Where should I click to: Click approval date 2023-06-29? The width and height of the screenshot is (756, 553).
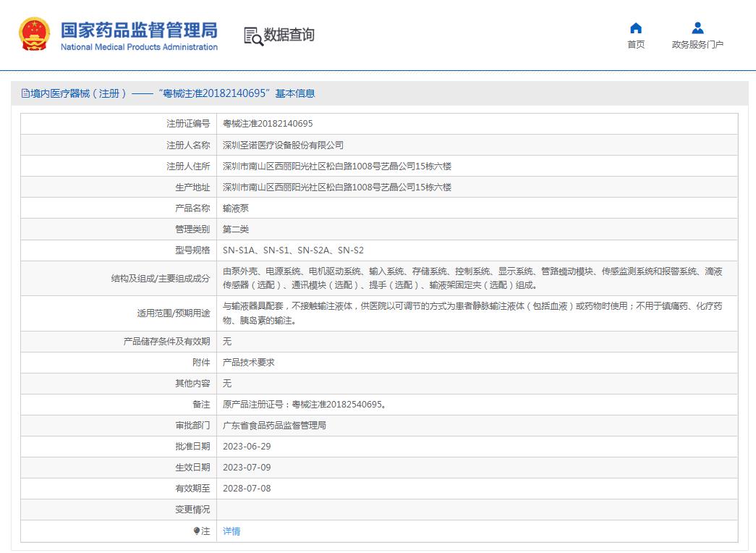click(x=247, y=447)
